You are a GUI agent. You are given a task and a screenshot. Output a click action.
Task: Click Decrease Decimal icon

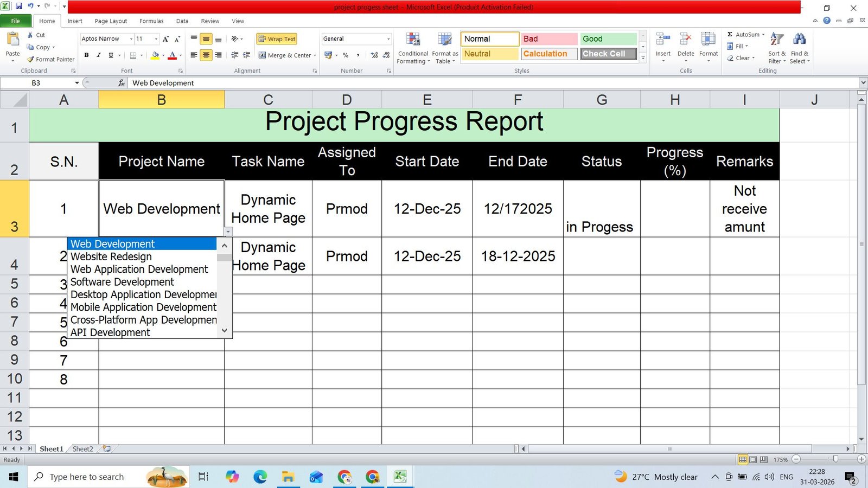[x=386, y=55]
